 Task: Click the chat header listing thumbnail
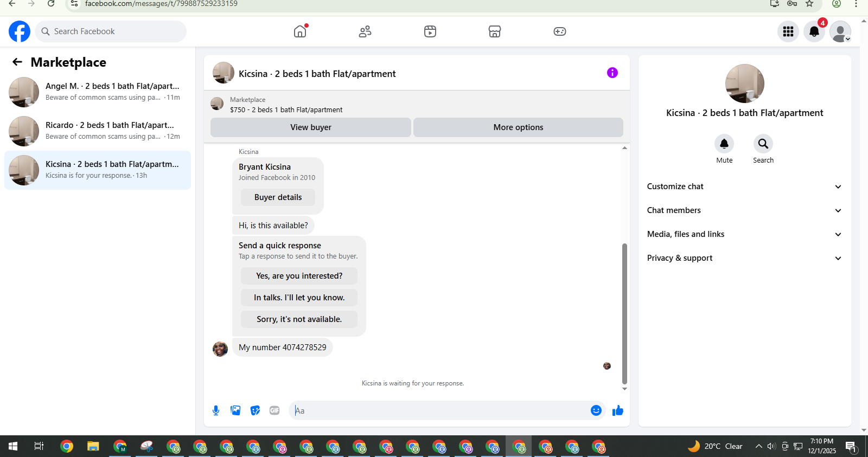(x=224, y=73)
